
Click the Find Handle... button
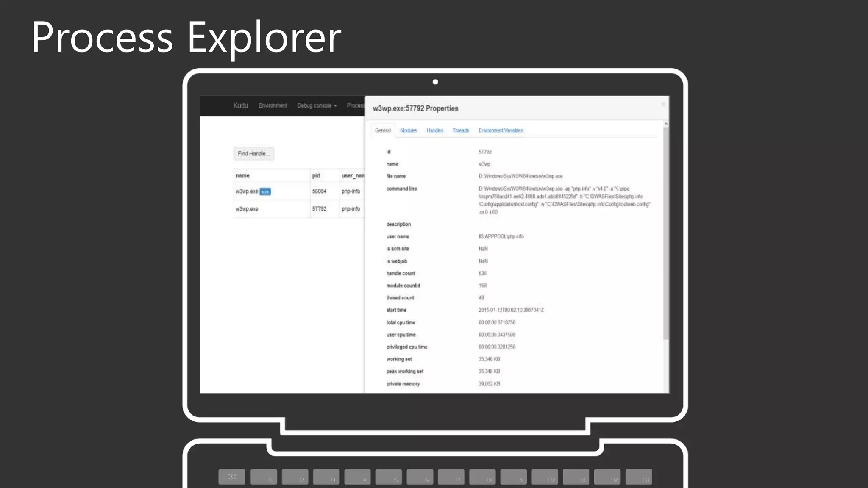click(x=253, y=153)
